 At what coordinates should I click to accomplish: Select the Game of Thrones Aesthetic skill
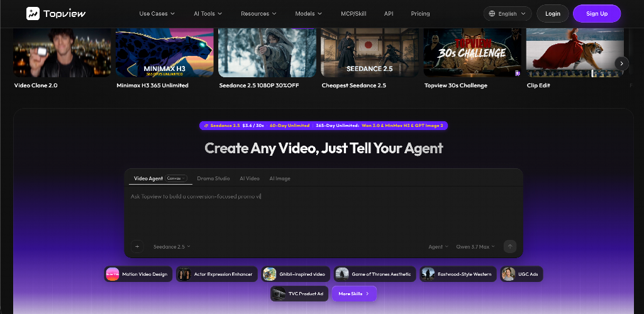(375, 274)
